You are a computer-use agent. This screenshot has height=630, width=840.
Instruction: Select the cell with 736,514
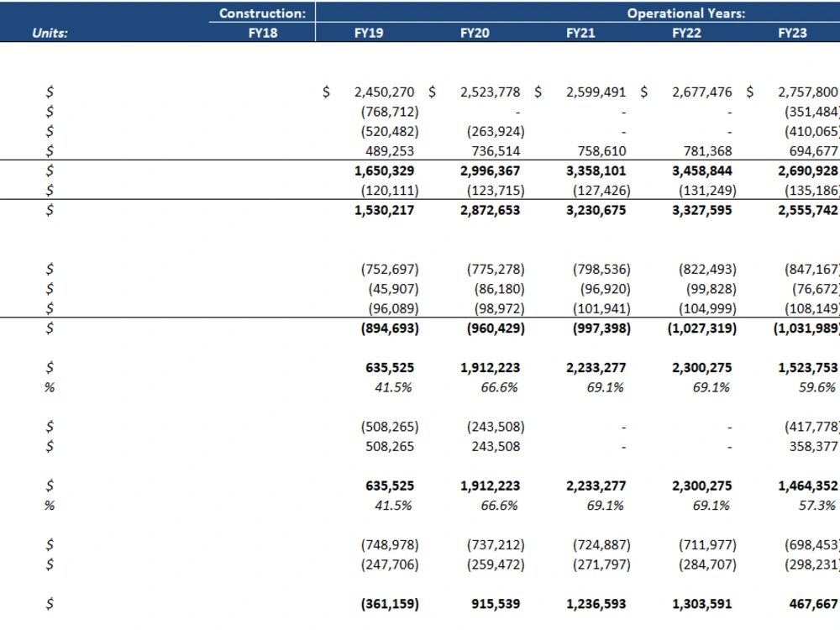click(496, 151)
